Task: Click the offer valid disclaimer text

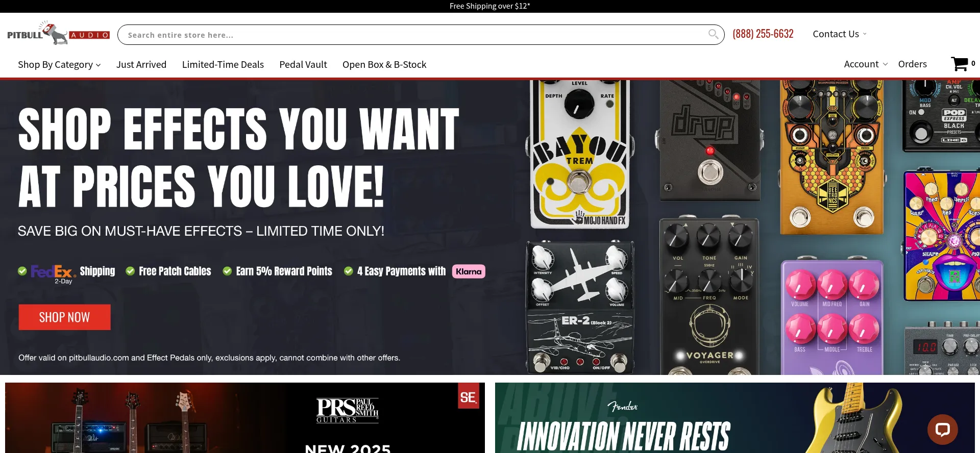Action: pos(209,358)
